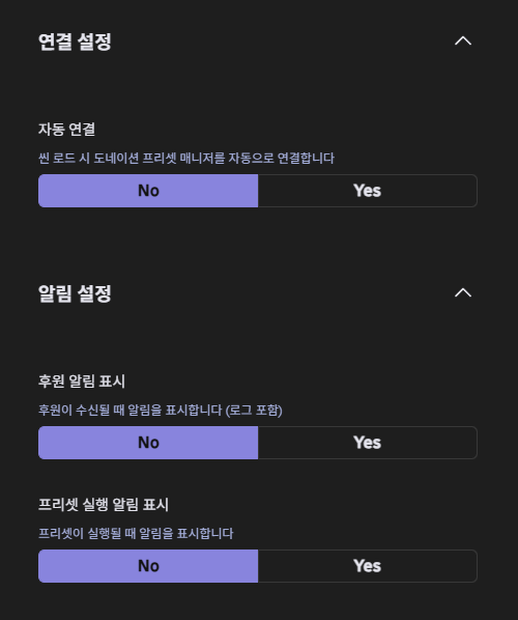Turn on preset execution notifications
Viewport: 518px width, 620px height.
point(367,566)
